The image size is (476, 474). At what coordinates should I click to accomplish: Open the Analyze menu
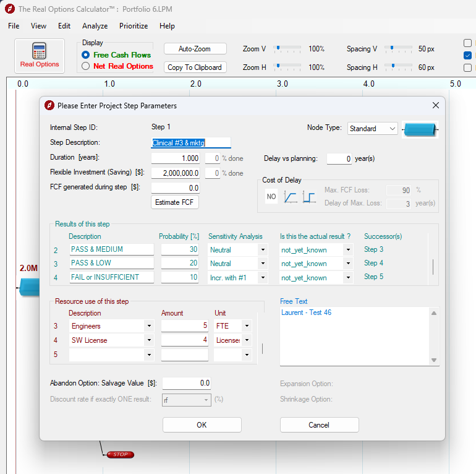click(95, 26)
